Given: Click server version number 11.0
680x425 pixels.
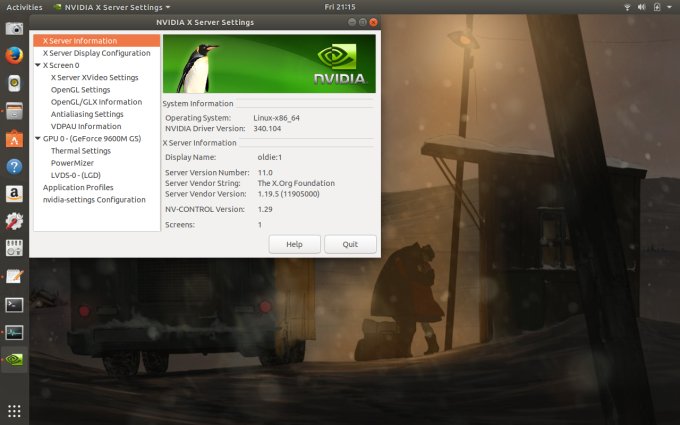Looking at the screenshot, I should click(265, 172).
